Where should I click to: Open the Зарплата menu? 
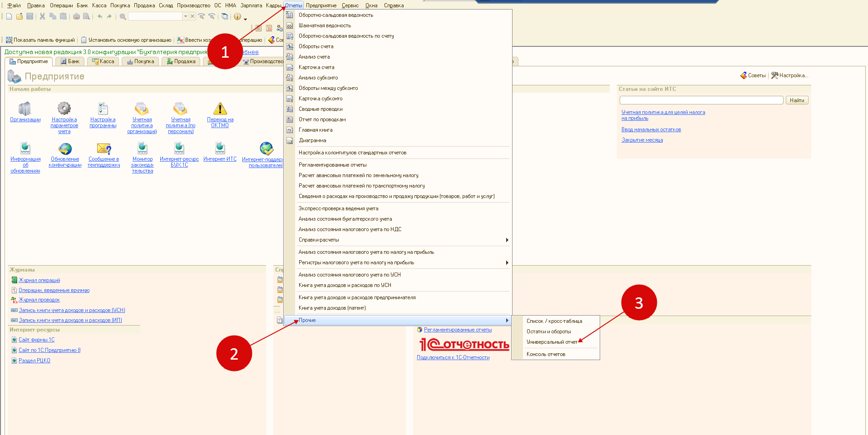click(251, 5)
